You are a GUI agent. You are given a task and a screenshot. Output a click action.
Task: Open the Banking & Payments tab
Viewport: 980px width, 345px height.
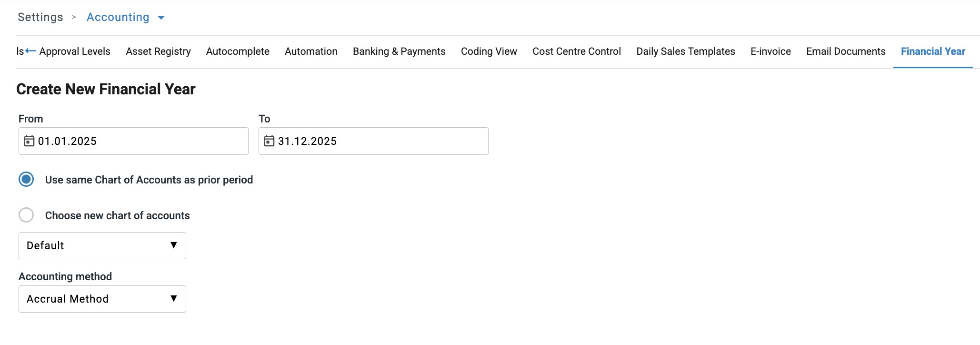click(399, 51)
